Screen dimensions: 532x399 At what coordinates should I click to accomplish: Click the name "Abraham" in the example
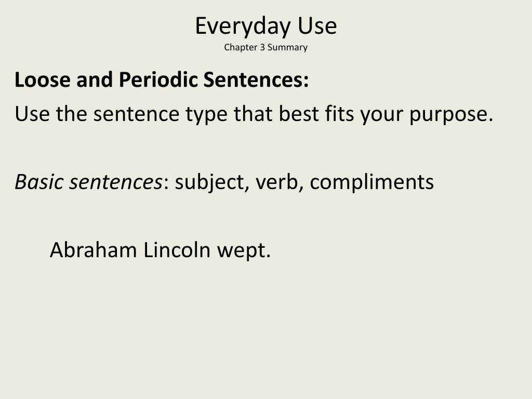click(94, 250)
